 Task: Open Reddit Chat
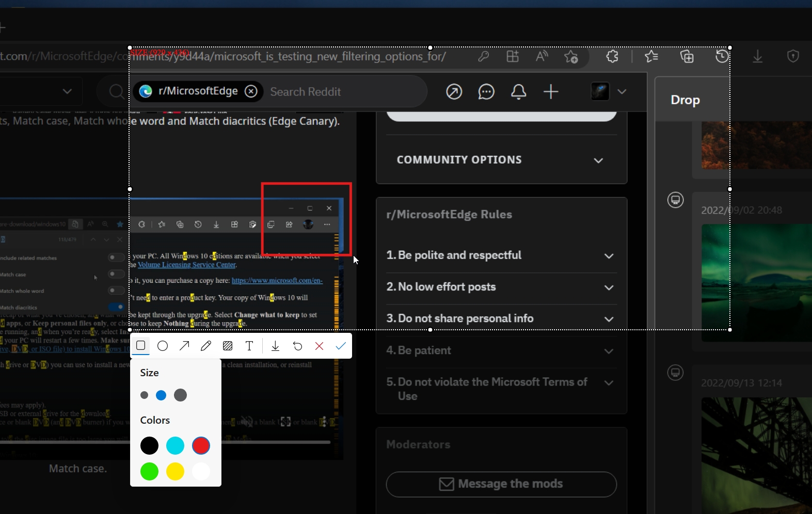coord(486,92)
